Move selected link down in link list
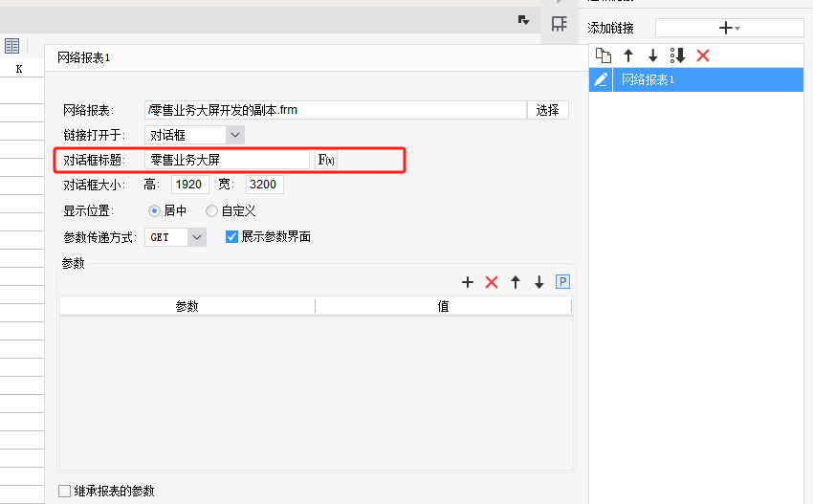This screenshot has width=813, height=504. click(652, 55)
